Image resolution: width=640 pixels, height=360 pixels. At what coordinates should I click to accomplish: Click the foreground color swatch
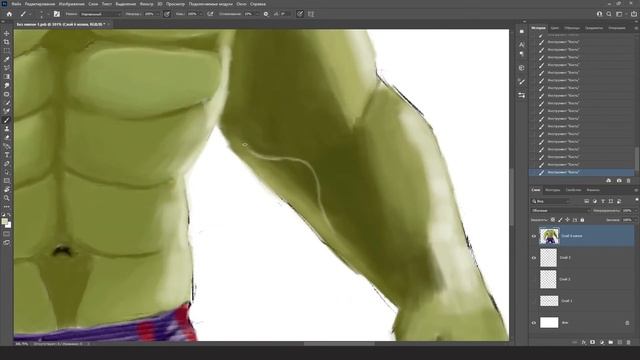[x=4, y=222]
